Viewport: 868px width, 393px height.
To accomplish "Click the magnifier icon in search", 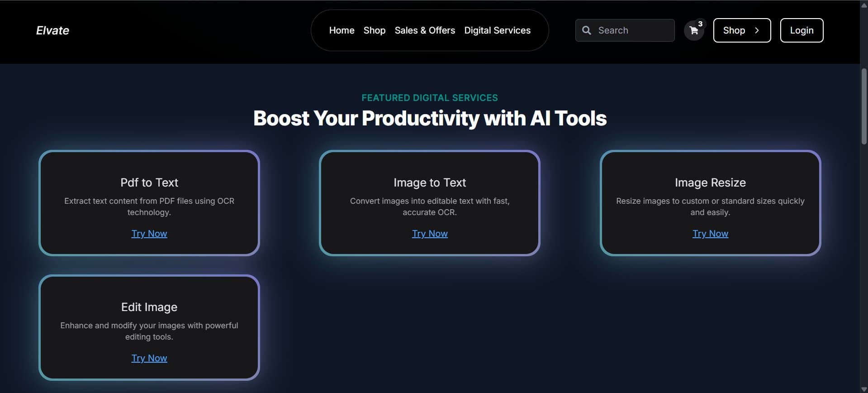I will pyautogui.click(x=587, y=30).
